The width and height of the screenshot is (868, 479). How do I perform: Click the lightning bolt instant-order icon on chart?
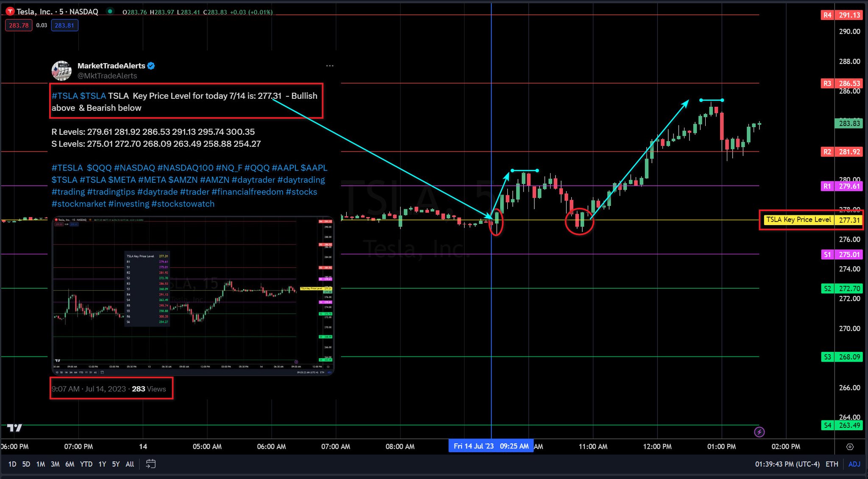point(760,432)
